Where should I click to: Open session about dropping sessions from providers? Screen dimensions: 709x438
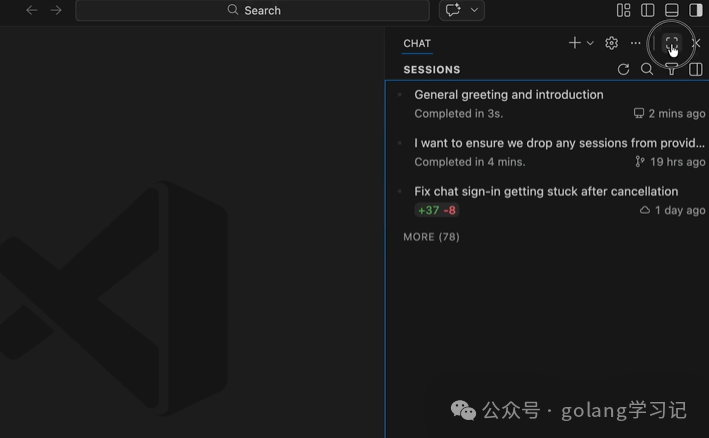point(548,152)
